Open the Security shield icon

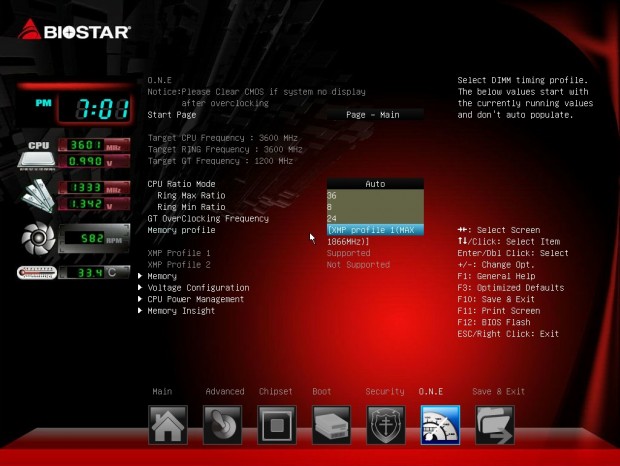click(386, 425)
